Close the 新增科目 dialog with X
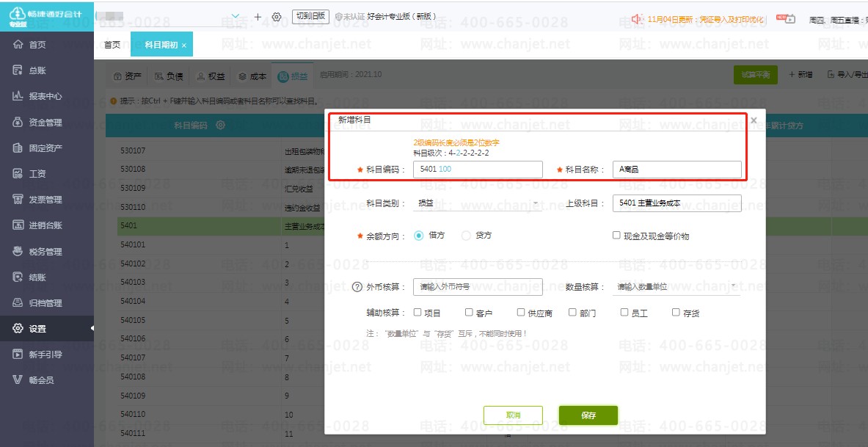This screenshot has height=447, width=868. 754,120
